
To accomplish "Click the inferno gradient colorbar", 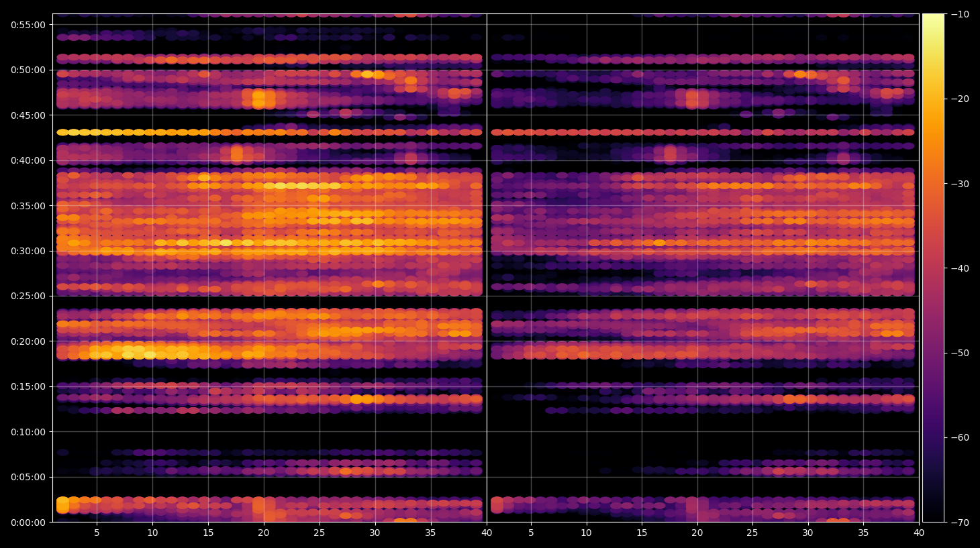I will [x=933, y=268].
